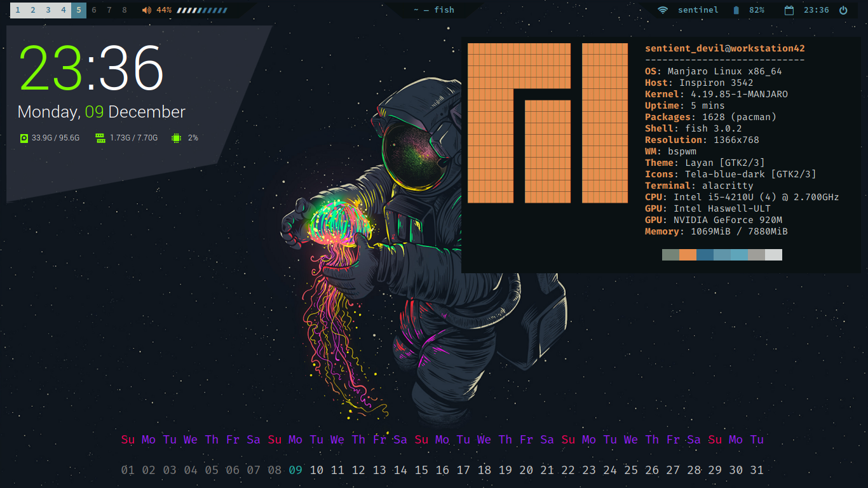The width and height of the screenshot is (868, 488).
Task: Click the 'Monday, 09 December' date text
Action: 102,112
